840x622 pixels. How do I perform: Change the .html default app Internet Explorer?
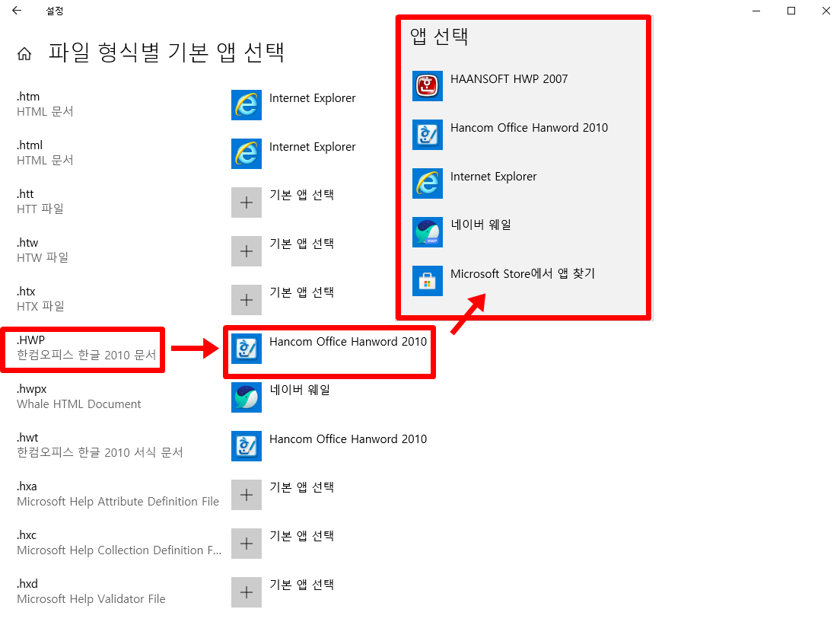pos(312,148)
